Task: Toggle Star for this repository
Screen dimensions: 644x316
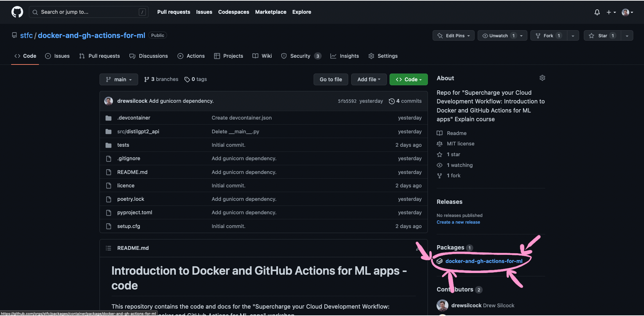Action: 602,35
